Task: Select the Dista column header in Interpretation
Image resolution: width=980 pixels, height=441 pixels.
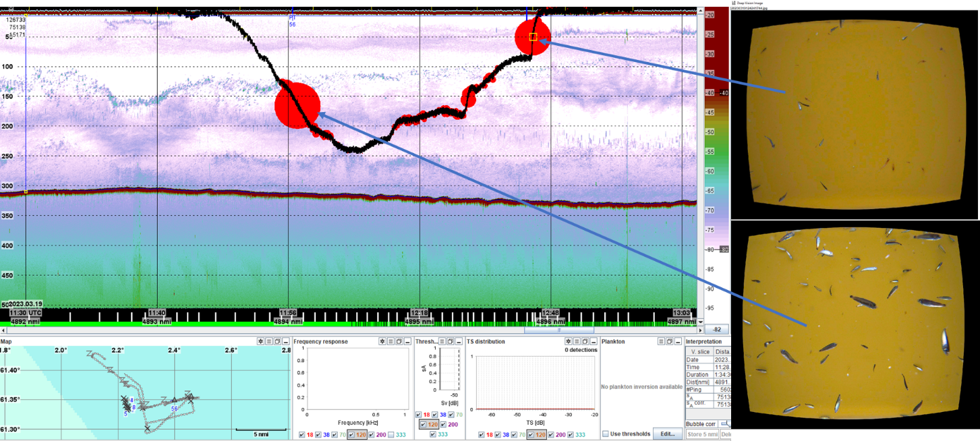Action: pos(722,351)
